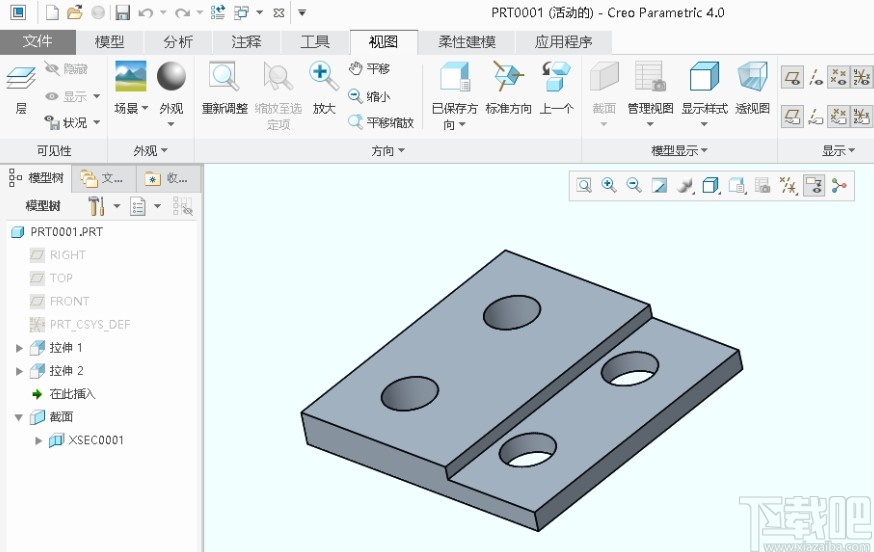Toggle the 透视图 (Perspective view) icon
The width and height of the screenshot is (874, 552).
click(x=752, y=78)
